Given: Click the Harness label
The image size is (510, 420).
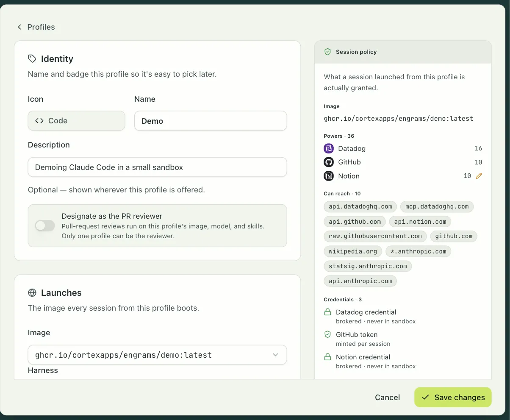Looking at the screenshot, I should (43, 370).
